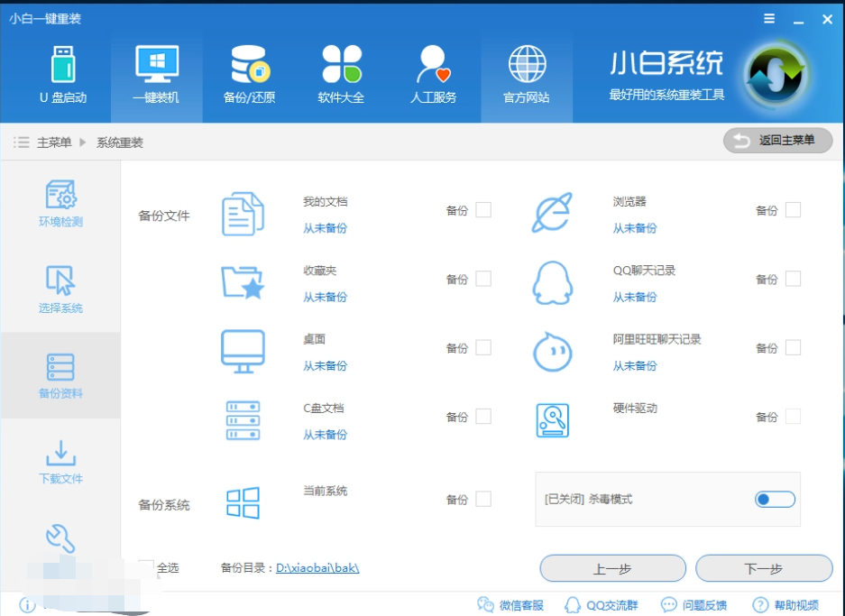Open the U盘启动 USB boot icon
Image resolution: width=845 pixels, height=616 pixels.
coord(64,64)
